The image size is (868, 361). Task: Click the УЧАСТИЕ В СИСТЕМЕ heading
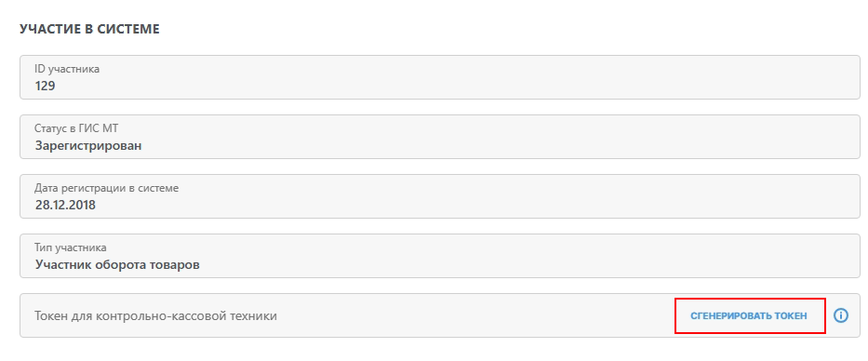point(89,30)
